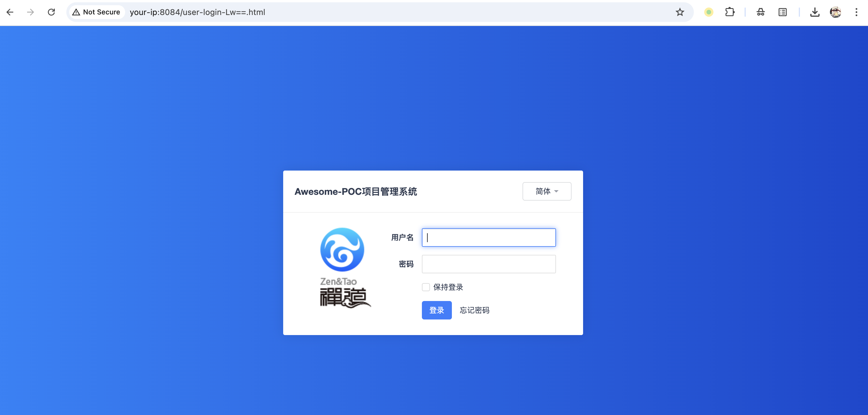The height and width of the screenshot is (415, 868).
Task: Click the Zen&Tao swirl logo
Action: (342, 249)
